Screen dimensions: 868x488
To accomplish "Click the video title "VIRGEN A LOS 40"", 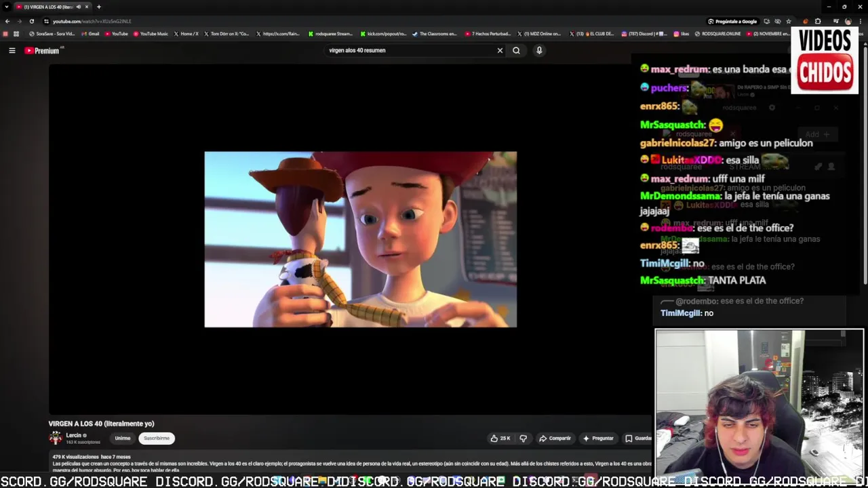I will [x=101, y=424].
